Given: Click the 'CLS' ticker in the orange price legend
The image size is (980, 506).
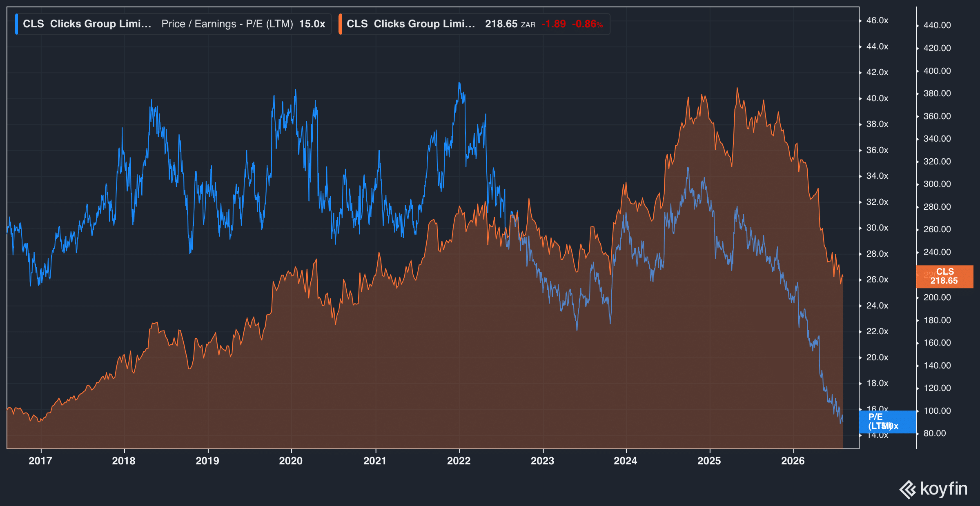Looking at the screenshot, I should click(x=357, y=24).
